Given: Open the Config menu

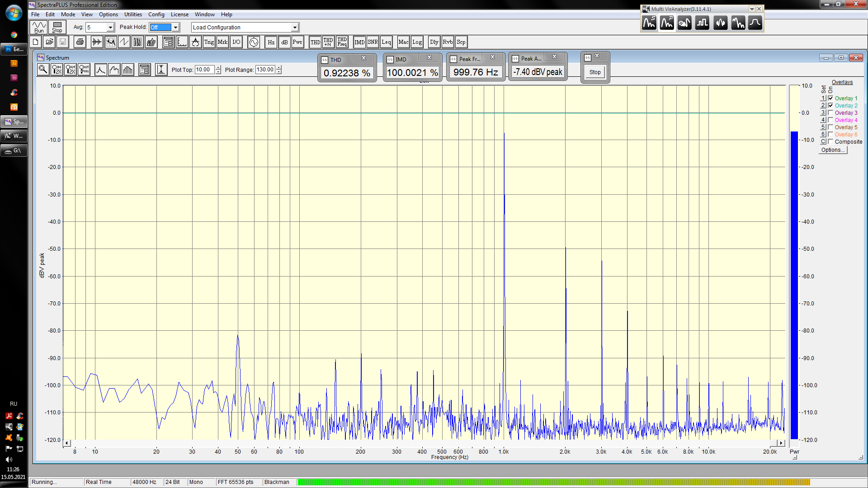Looking at the screenshot, I should pyautogui.click(x=156, y=14).
